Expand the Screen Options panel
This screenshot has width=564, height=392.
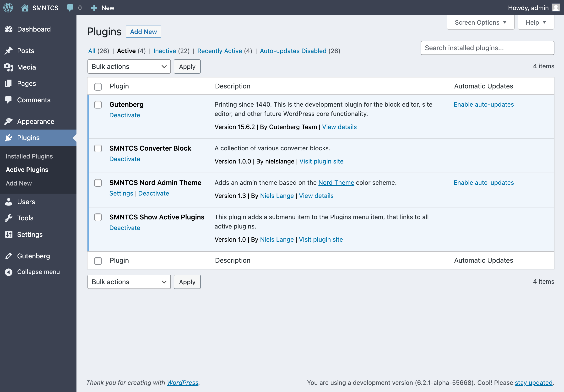pos(480,22)
